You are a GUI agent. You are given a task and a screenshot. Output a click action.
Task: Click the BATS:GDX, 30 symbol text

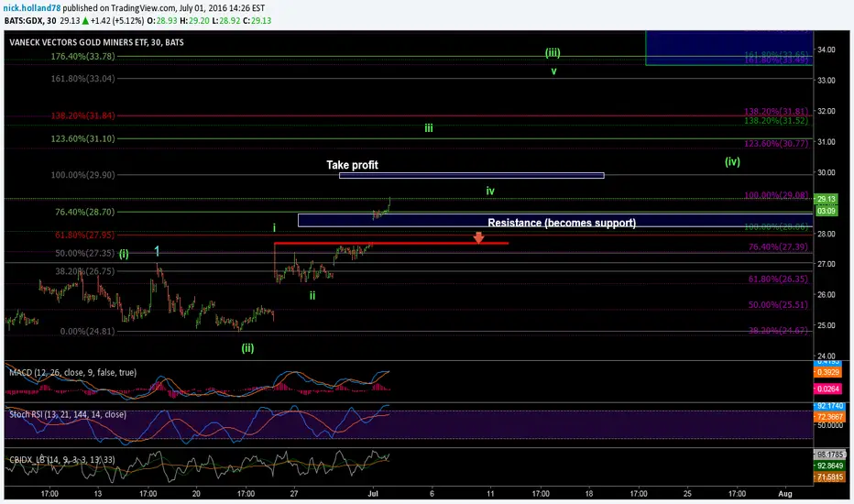30,21
